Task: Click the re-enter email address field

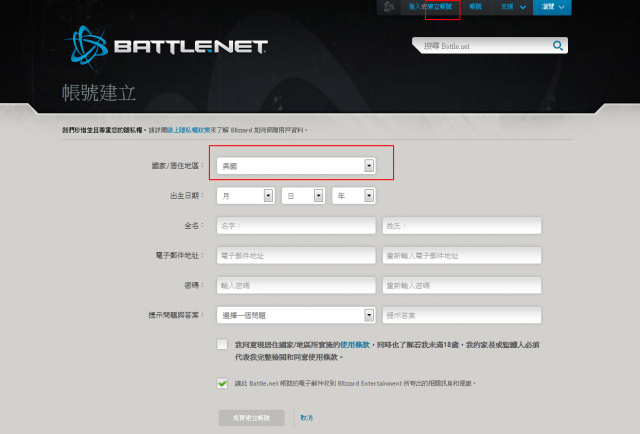Action: click(462, 256)
